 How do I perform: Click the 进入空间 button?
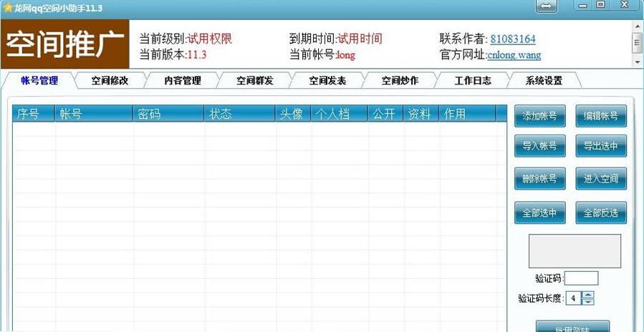[x=600, y=179]
